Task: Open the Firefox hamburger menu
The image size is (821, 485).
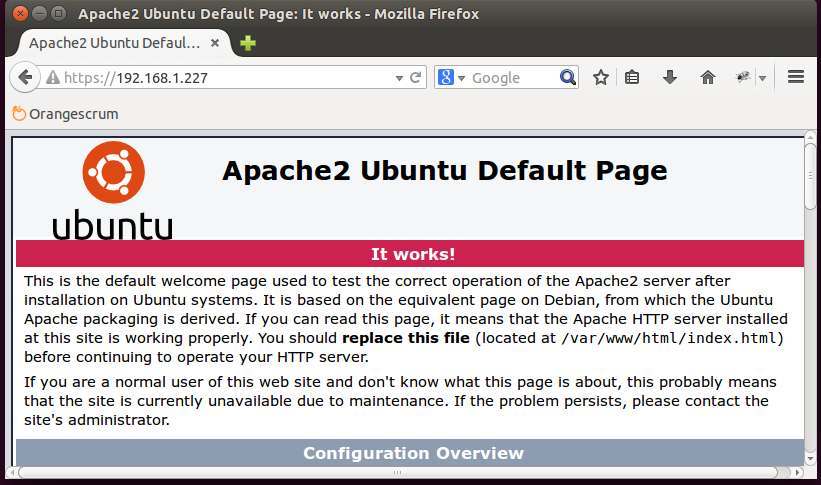Action: pos(796,77)
